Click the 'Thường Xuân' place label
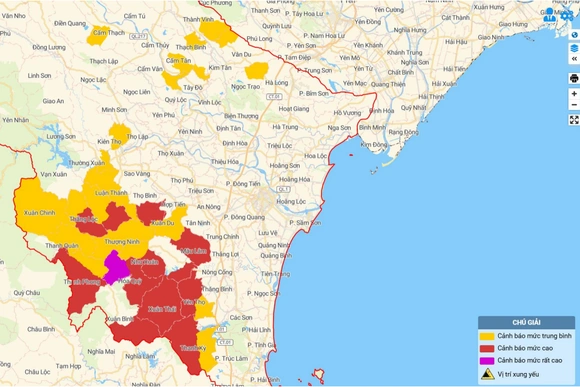 tap(86, 163)
